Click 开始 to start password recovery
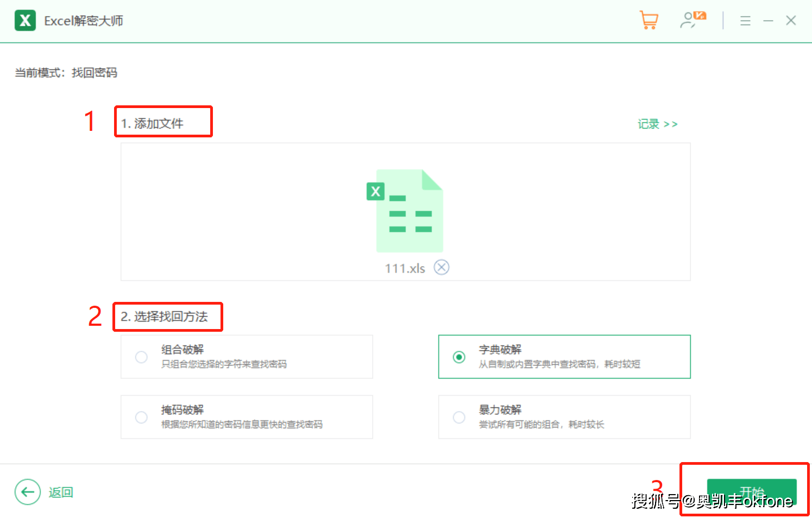This screenshot has height=518, width=812. coord(752,490)
